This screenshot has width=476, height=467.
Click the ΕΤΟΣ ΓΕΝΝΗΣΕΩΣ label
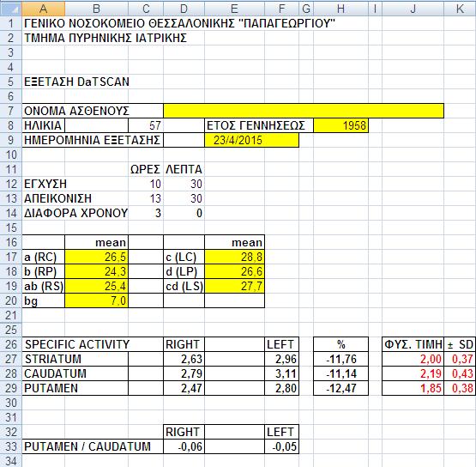click(256, 125)
